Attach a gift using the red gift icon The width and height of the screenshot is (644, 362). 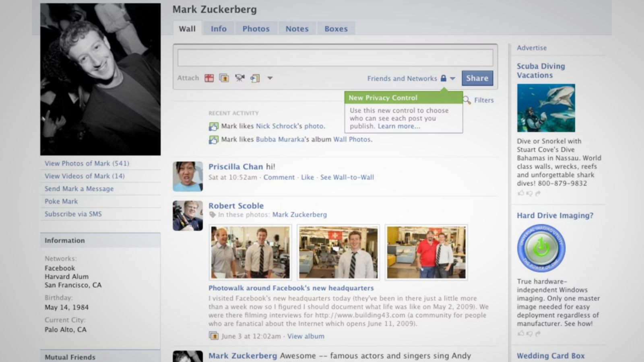tap(209, 78)
